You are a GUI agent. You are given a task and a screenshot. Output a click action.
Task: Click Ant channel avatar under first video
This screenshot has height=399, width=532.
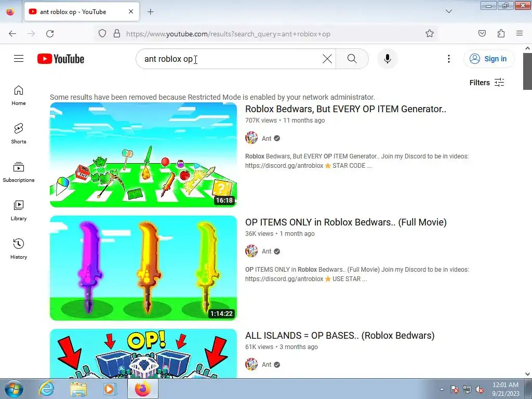[x=251, y=138]
